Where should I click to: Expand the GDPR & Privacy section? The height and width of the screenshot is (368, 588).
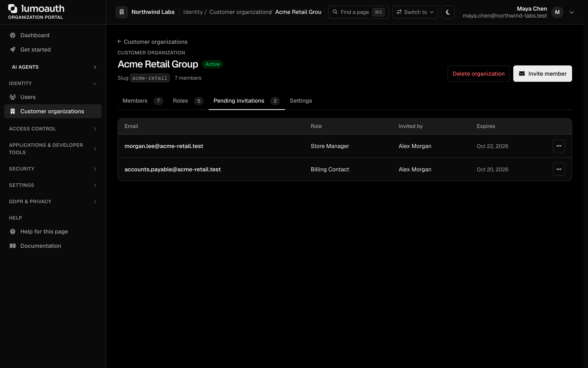[53, 202]
